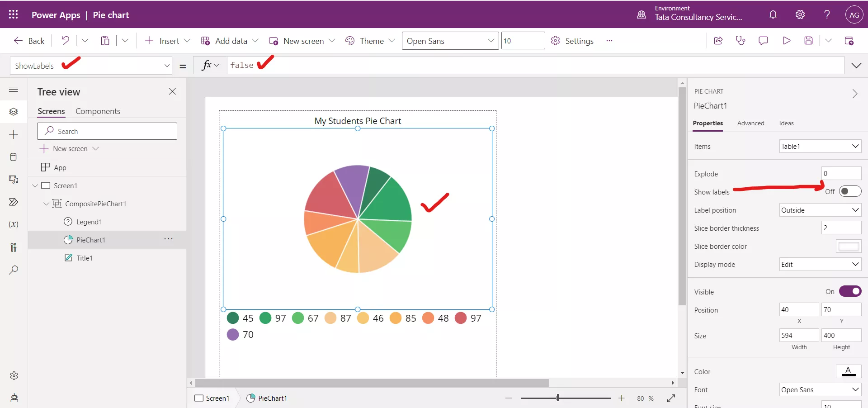
Task: Run the App checker stethoscope icon
Action: click(741, 41)
